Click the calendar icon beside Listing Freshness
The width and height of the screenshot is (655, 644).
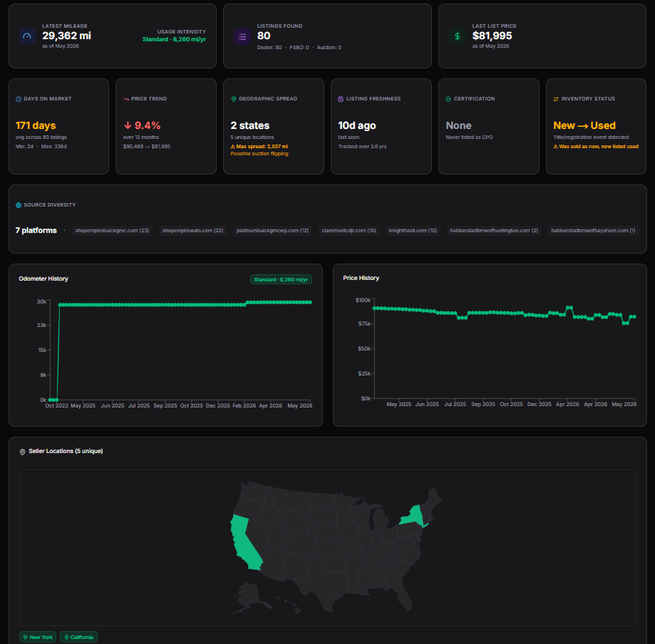341,99
